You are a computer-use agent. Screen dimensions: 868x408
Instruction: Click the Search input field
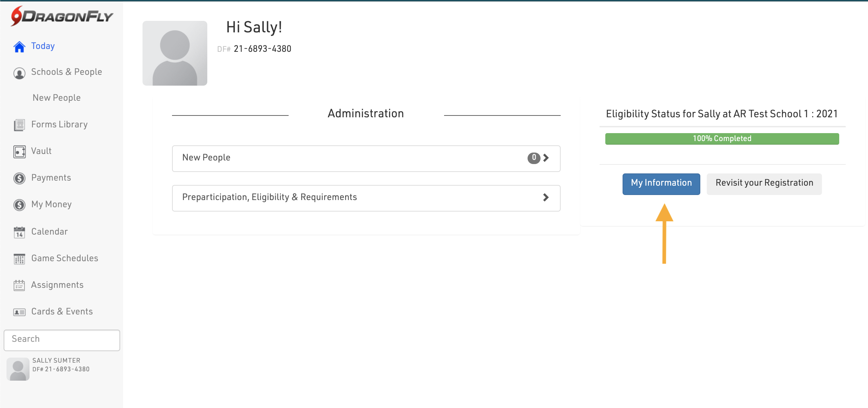tap(62, 340)
